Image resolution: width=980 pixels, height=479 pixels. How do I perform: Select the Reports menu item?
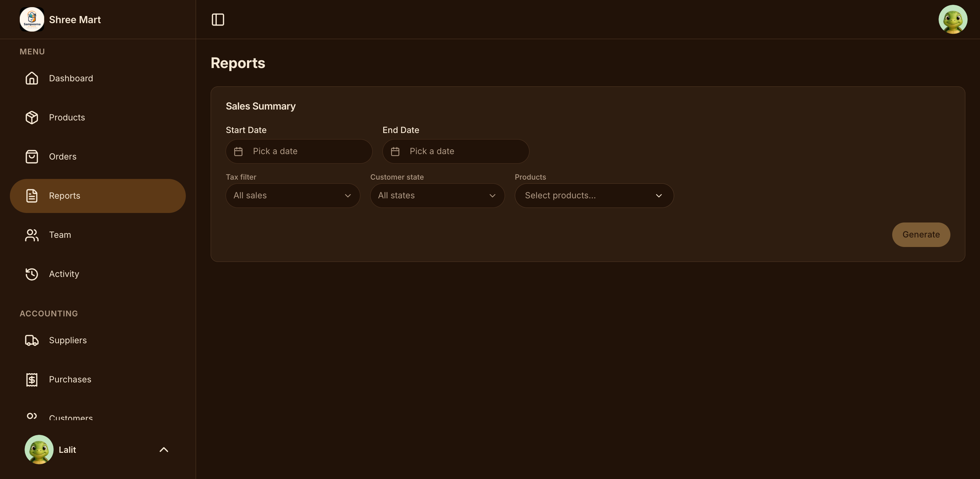(98, 196)
